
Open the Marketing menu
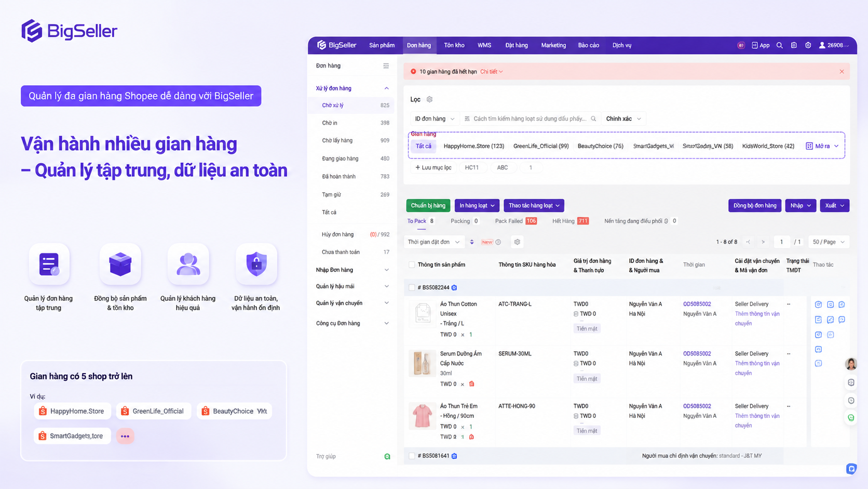pos(553,45)
